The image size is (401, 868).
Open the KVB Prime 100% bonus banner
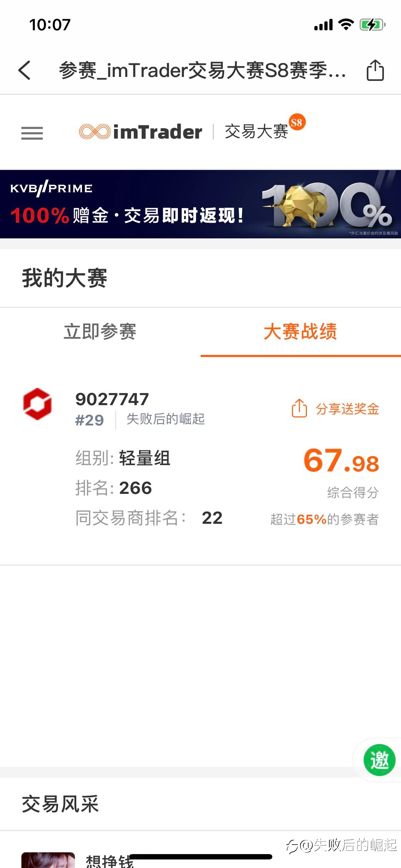200,204
